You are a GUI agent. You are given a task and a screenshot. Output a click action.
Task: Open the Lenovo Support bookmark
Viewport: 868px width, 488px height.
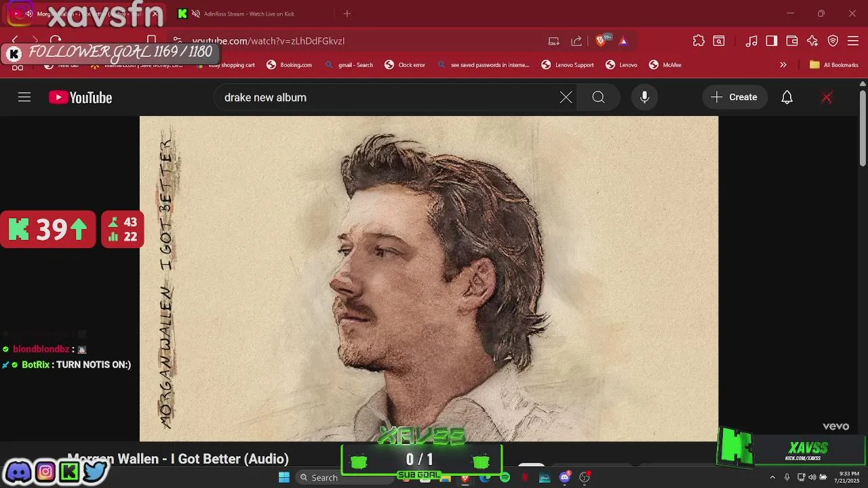[568, 65]
